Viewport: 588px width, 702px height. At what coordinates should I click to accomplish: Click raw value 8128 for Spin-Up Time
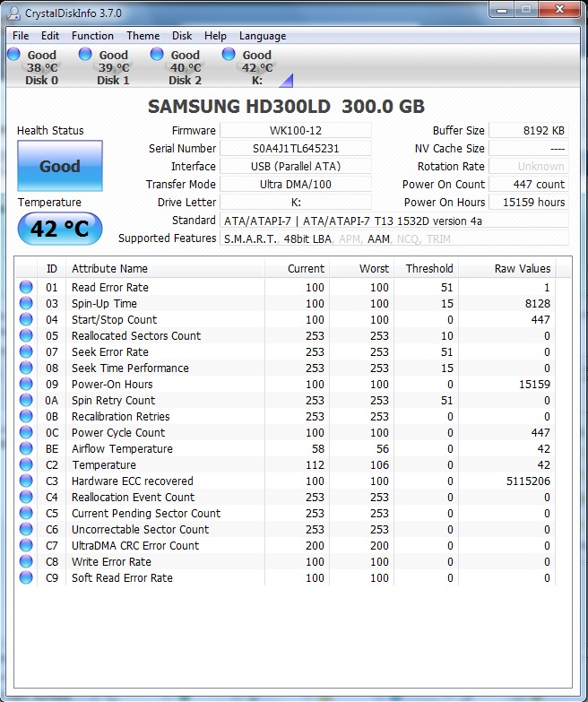(538, 304)
